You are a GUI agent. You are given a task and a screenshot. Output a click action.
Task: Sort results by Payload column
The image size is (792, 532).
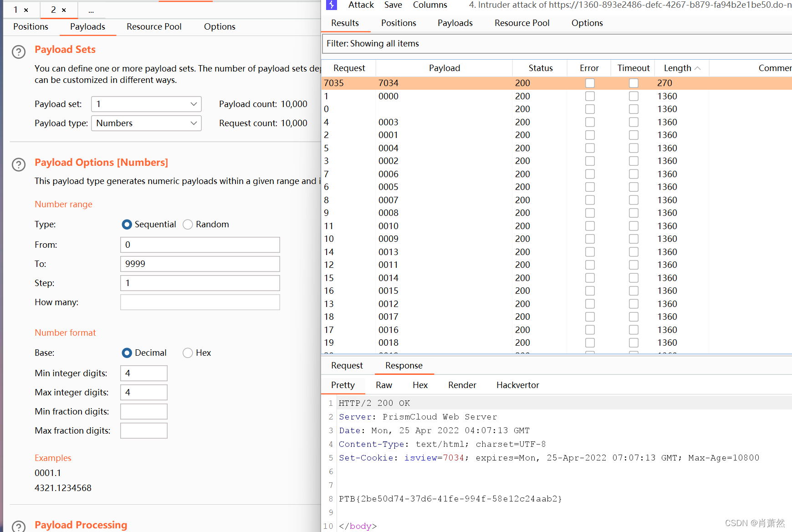point(445,68)
